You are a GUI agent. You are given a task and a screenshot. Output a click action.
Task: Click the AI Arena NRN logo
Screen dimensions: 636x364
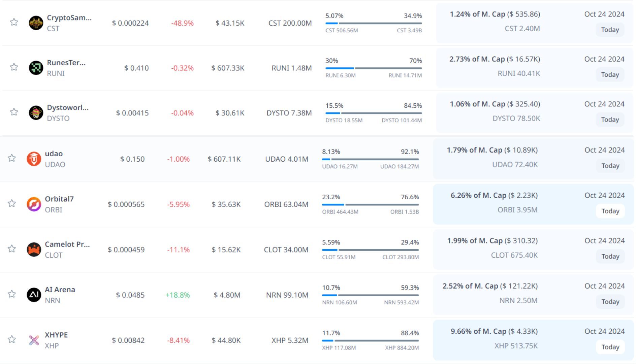pos(34,295)
